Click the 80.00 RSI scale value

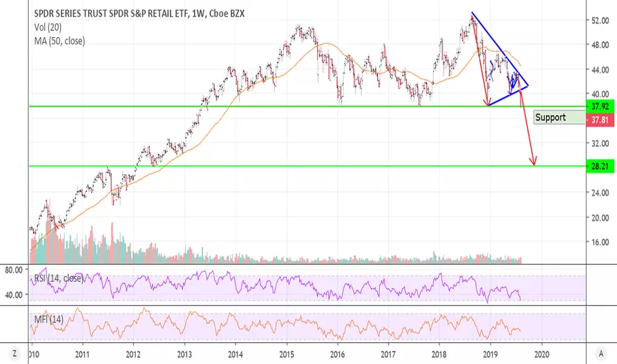[x=14, y=270]
